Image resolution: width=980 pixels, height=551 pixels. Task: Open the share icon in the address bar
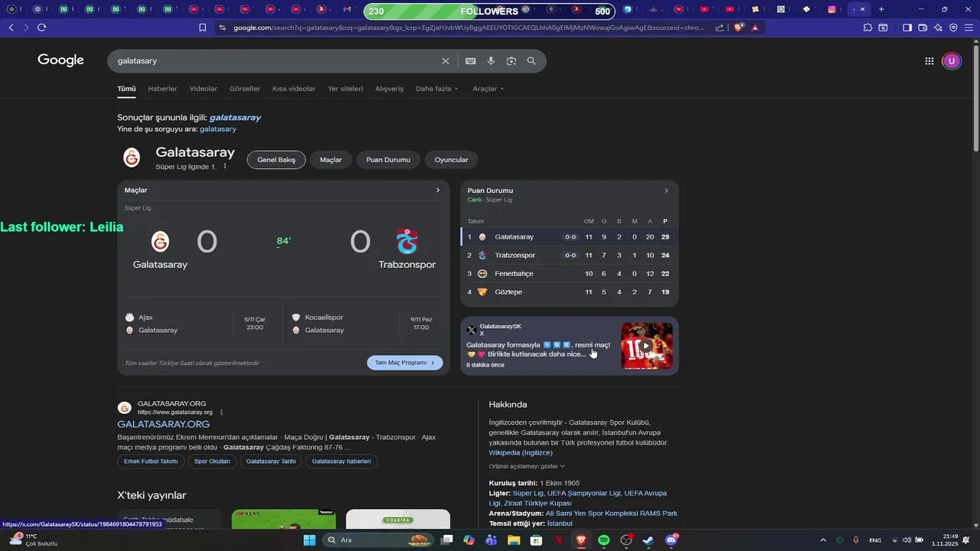coord(720,28)
